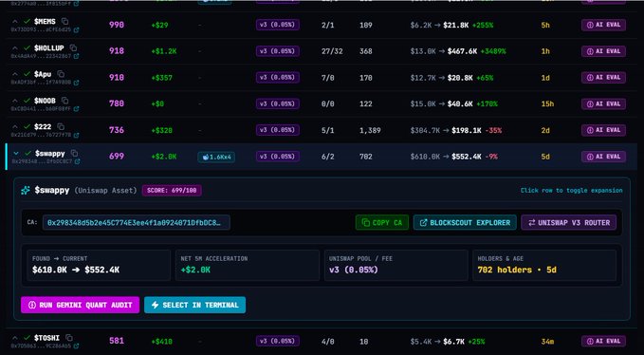Open $NOOB address external link icon

[x=77, y=109]
